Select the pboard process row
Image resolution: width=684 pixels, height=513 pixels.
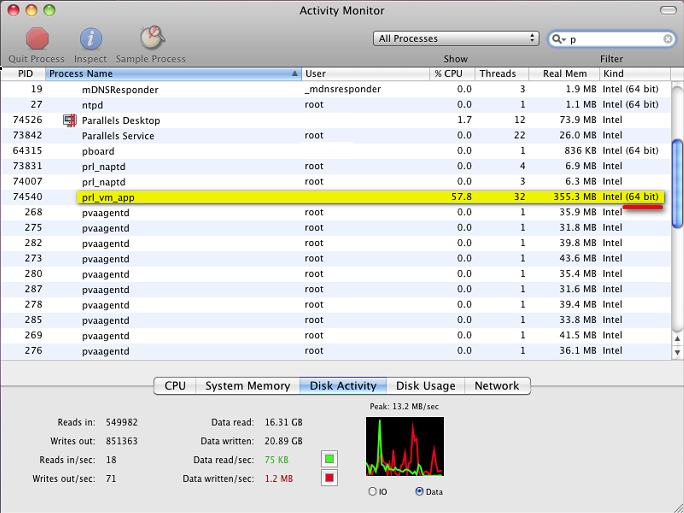335,151
